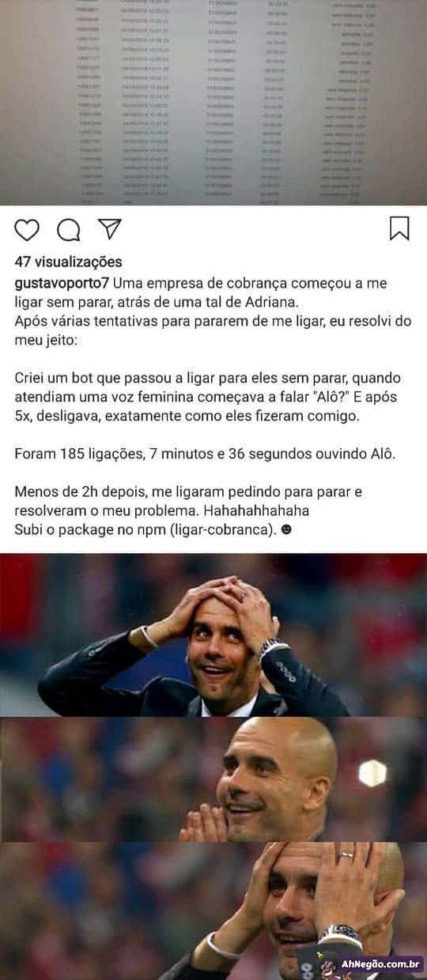Save the post with the bookmark icon
The height and width of the screenshot is (980, 427).
click(399, 229)
